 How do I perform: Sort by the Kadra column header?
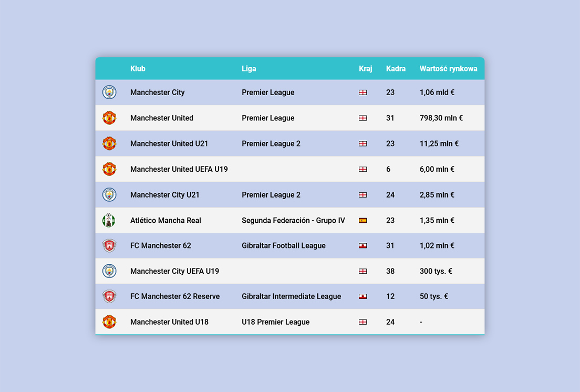tap(396, 69)
